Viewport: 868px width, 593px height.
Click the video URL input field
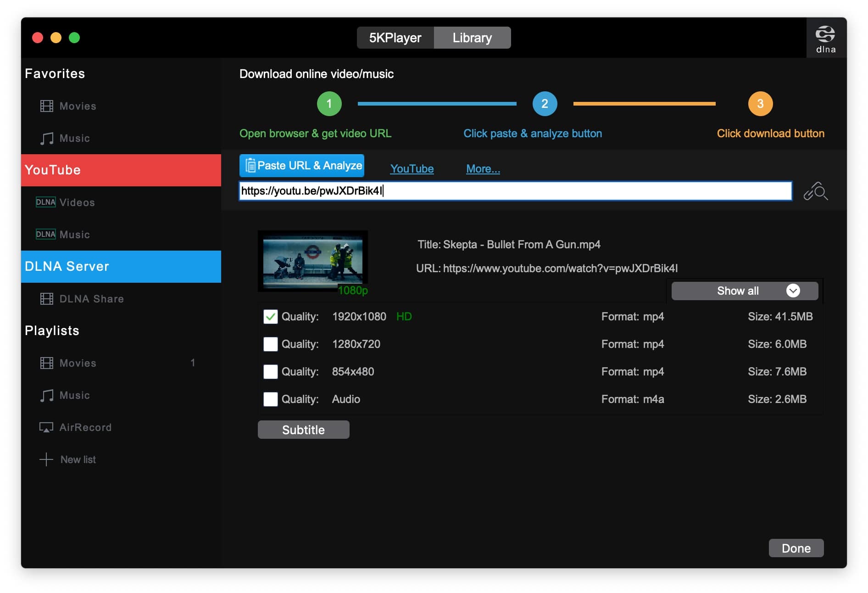pos(516,191)
